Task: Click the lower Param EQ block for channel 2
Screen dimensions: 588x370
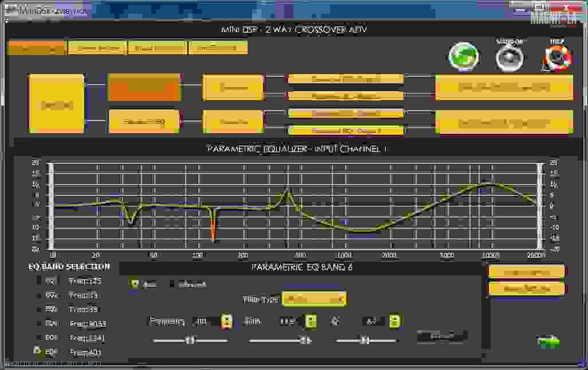Action: 144,121
